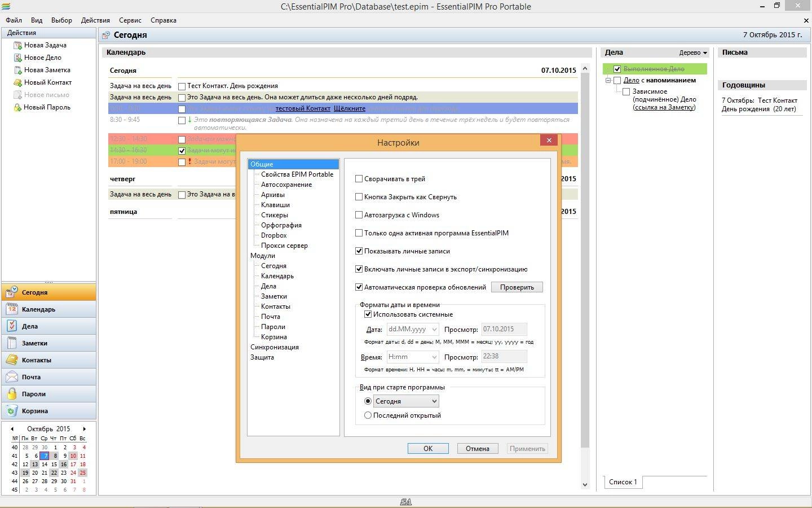Click the Новое Дело icon
The height and width of the screenshot is (508, 812).
click(17, 58)
